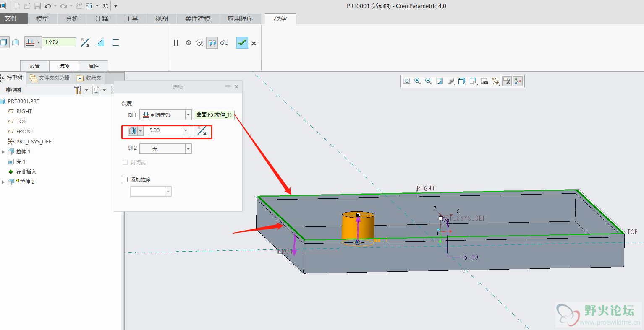The image size is (644, 330).
Task: Click the Redo arrow icon
Action: tap(63, 6)
